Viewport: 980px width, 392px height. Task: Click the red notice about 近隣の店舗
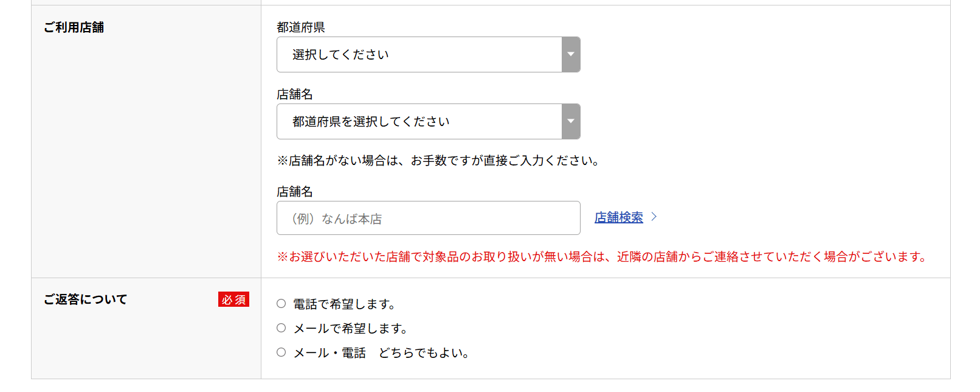(602, 257)
